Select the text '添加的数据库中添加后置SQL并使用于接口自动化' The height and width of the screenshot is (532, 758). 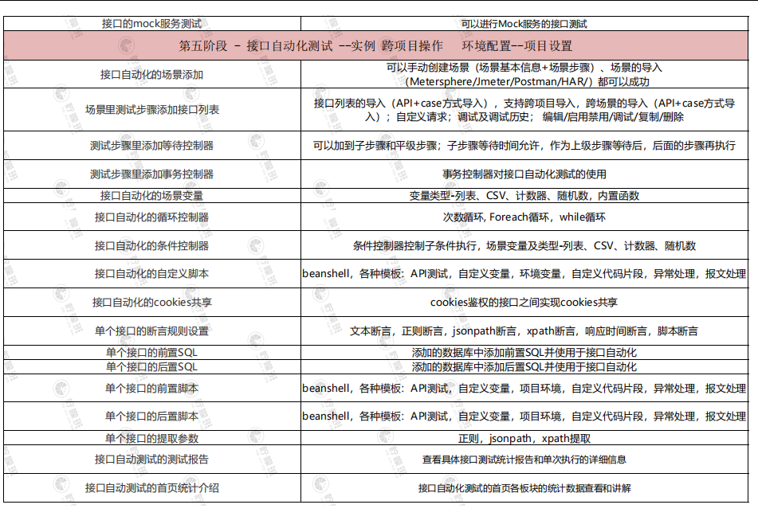click(x=524, y=367)
